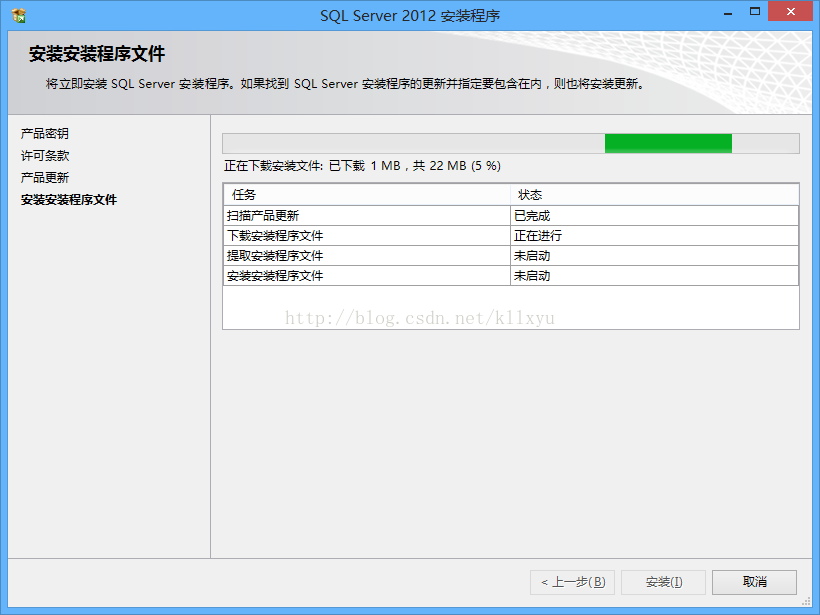Click the large page heading 安装安装程序文件
The height and width of the screenshot is (615, 820).
[97, 54]
